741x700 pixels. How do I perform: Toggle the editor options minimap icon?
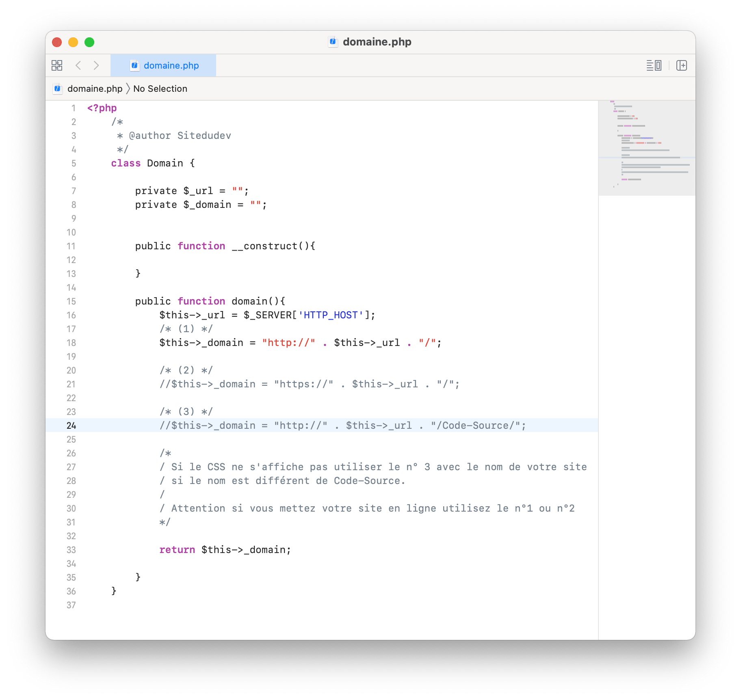[x=654, y=65]
